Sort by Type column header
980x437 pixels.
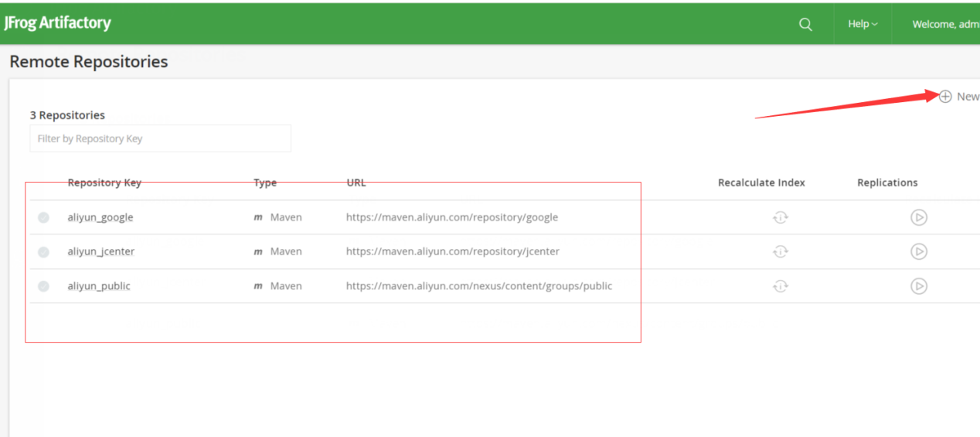[265, 183]
